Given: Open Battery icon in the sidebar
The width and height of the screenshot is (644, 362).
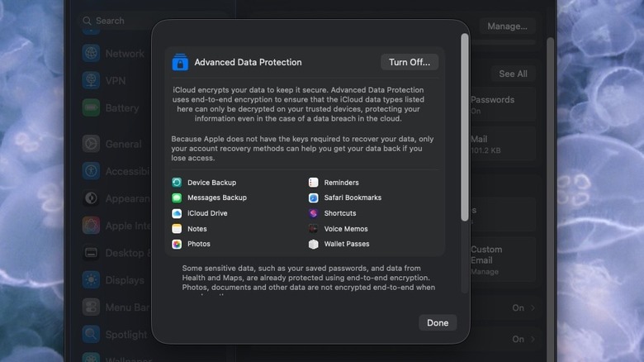Looking at the screenshot, I should 91,107.
